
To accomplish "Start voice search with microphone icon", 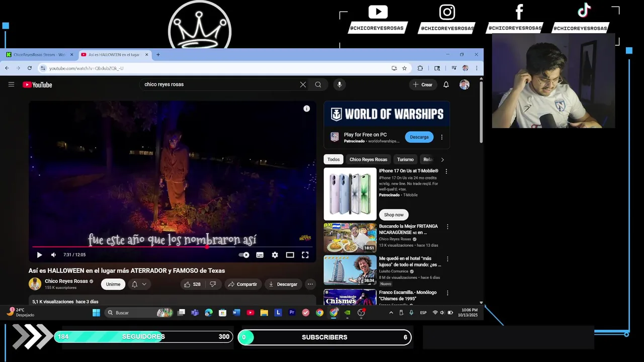I will point(340,84).
